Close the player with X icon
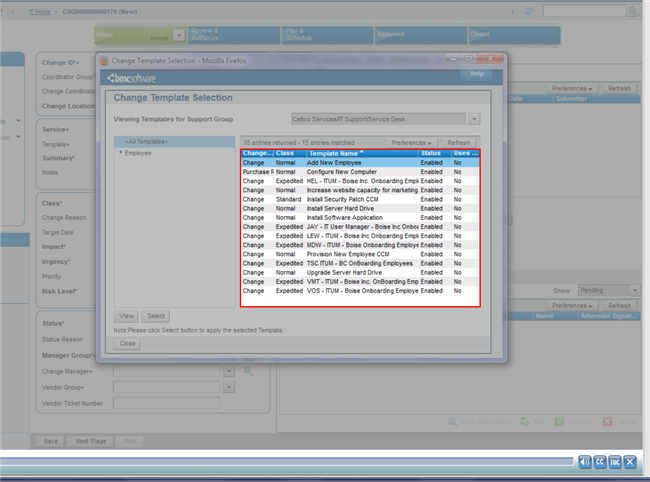The width and height of the screenshot is (650, 482). [x=630, y=462]
